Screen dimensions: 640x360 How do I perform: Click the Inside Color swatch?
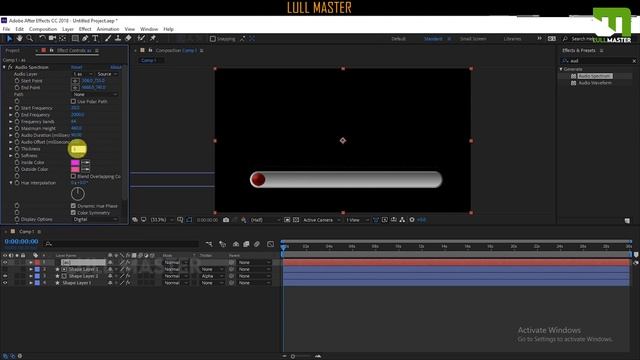pos(75,162)
